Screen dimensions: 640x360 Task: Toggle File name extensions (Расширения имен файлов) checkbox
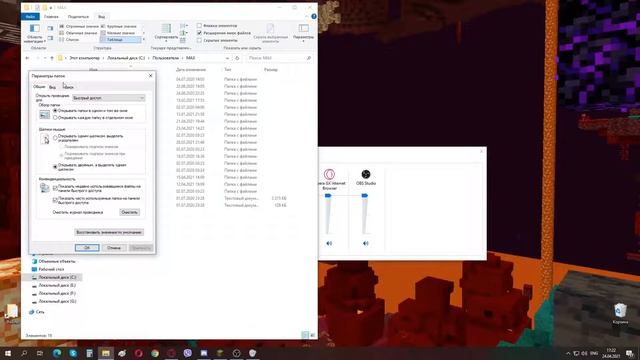(199, 33)
